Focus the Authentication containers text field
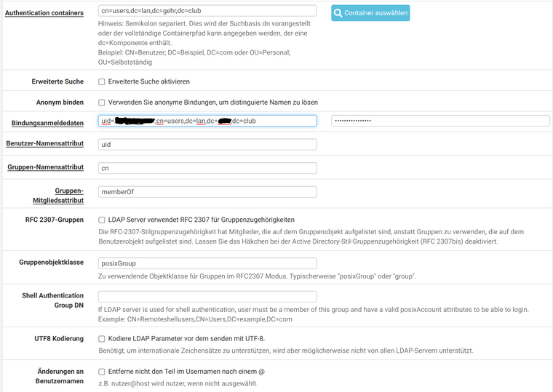Viewport: 553px width, 392px height. pos(207,11)
